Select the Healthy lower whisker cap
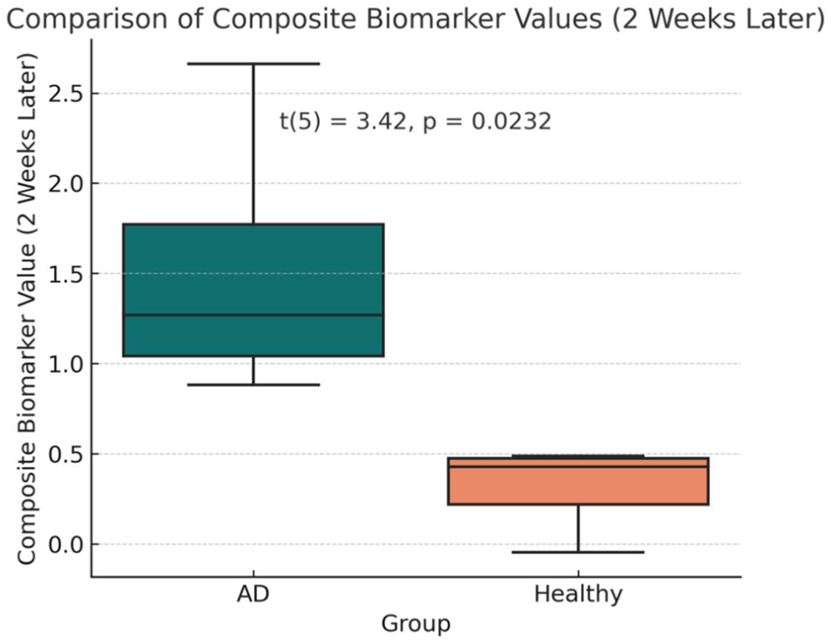The image size is (831, 644). coord(578,552)
